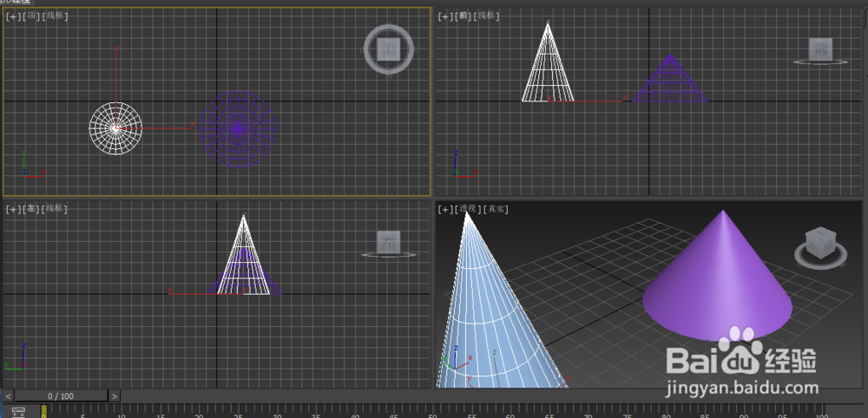Open the [透视] view label menu
Viewport: 868px width, 418px height.
tap(468, 209)
